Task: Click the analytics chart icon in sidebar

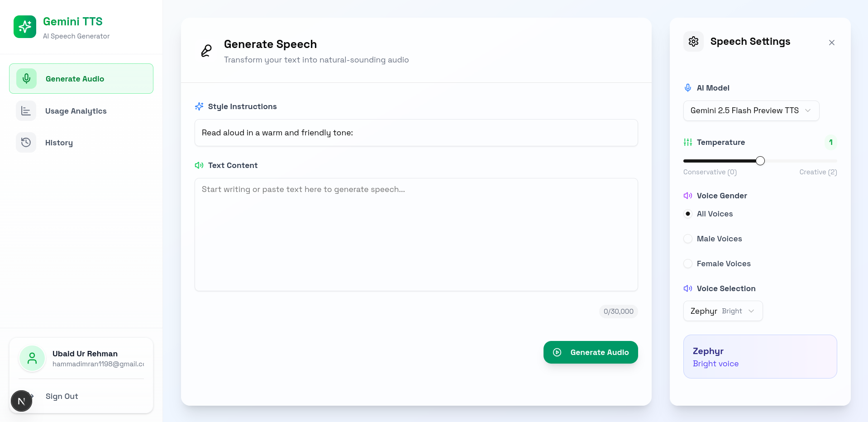Action: pos(26,110)
